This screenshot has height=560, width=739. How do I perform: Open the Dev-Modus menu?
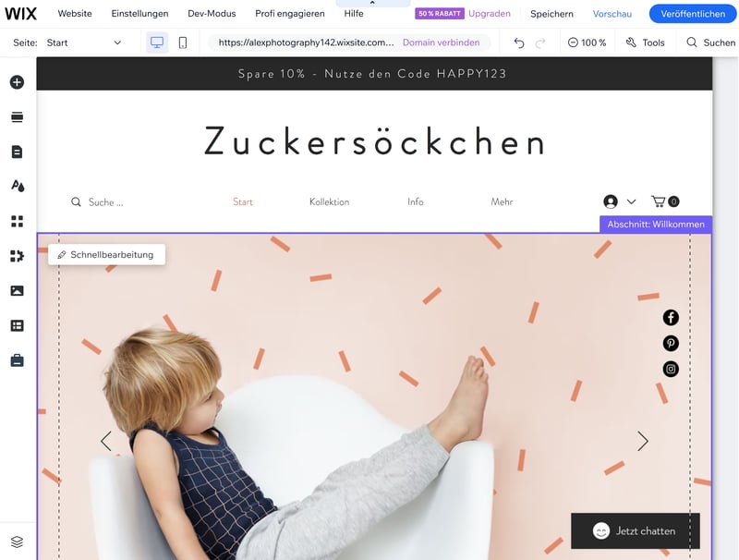(x=212, y=14)
